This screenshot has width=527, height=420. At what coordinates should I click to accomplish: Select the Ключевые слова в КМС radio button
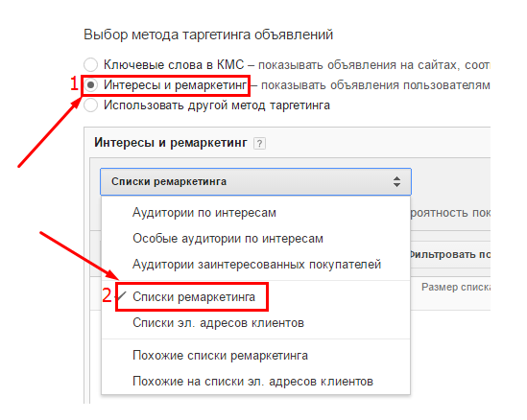coord(91,64)
